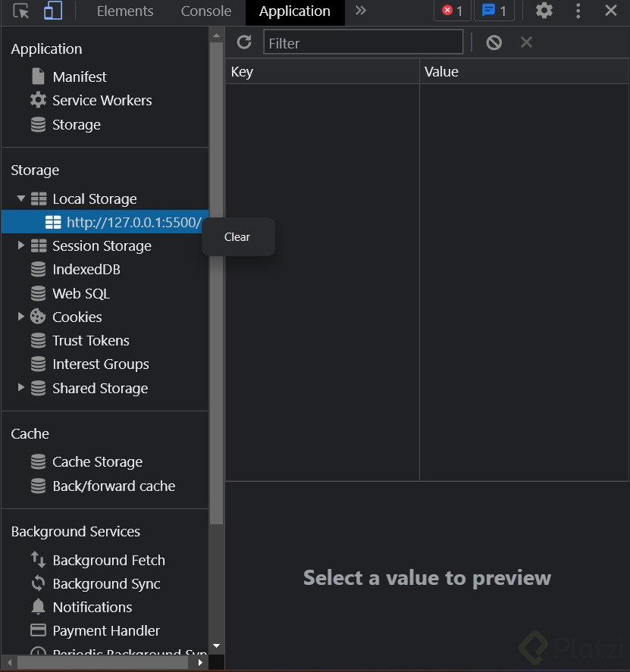Click the delete selected X icon
This screenshot has height=672, width=630.
(x=526, y=42)
